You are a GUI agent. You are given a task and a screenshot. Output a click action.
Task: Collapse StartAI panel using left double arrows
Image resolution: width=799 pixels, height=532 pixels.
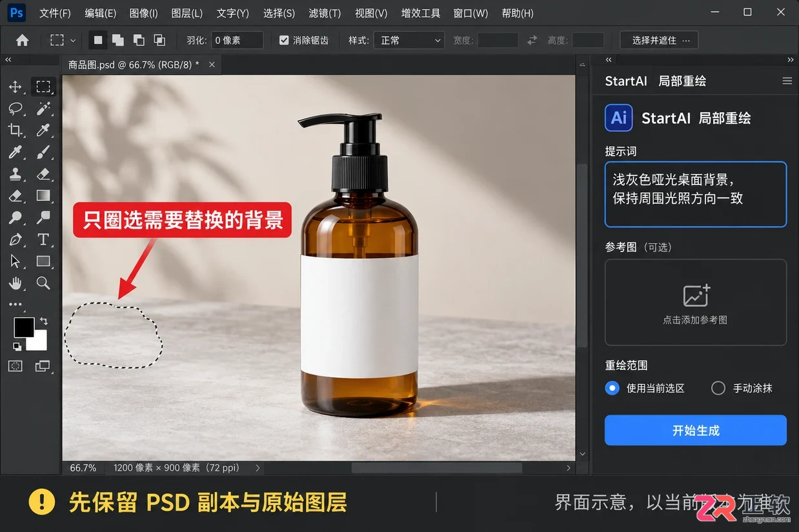click(x=608, y=59)
